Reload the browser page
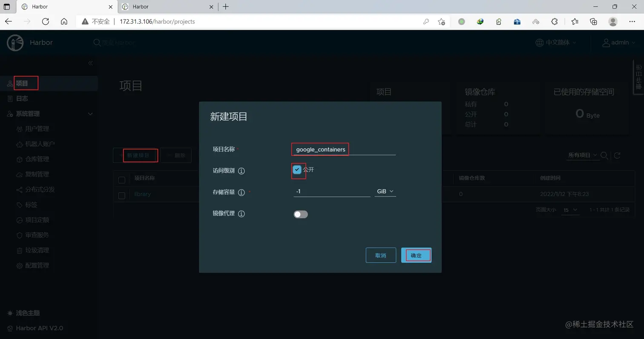The image size is (644, 339). 46,21
